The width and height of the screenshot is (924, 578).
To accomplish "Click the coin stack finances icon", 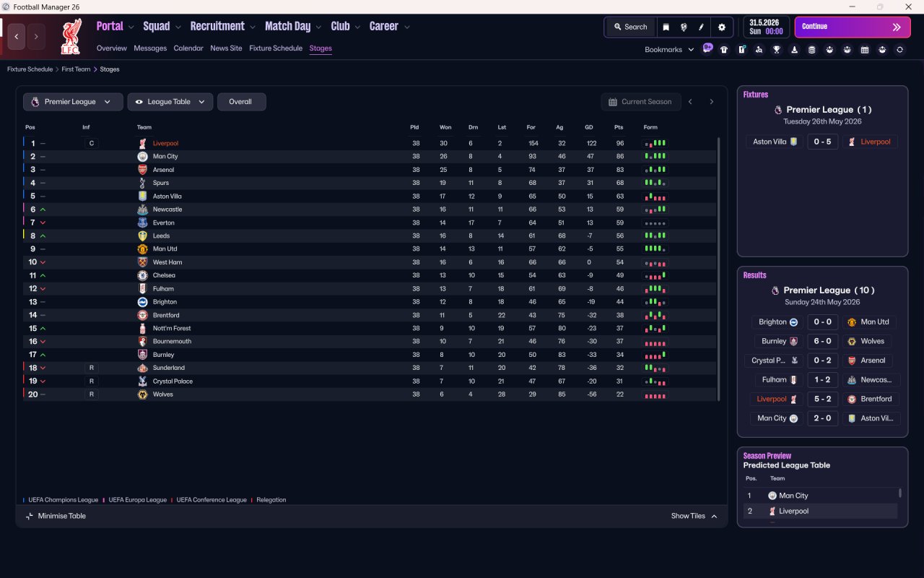I will [811, 50].
